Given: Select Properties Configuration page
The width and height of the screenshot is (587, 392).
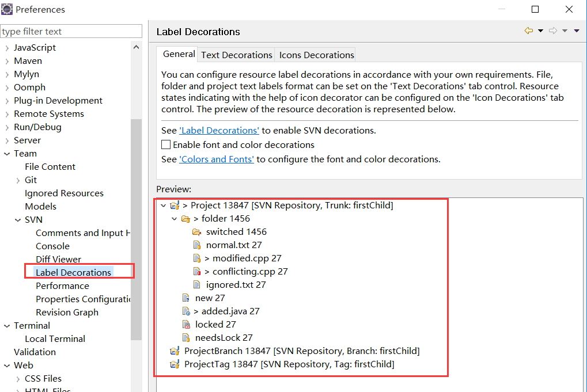Looking at the screenshot, I should point(83,299).
